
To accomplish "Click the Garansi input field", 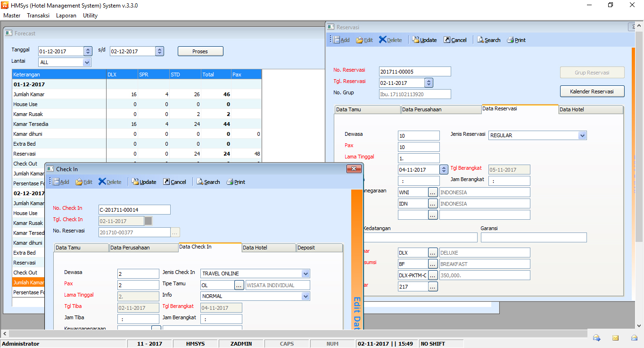I will (534, 237).
